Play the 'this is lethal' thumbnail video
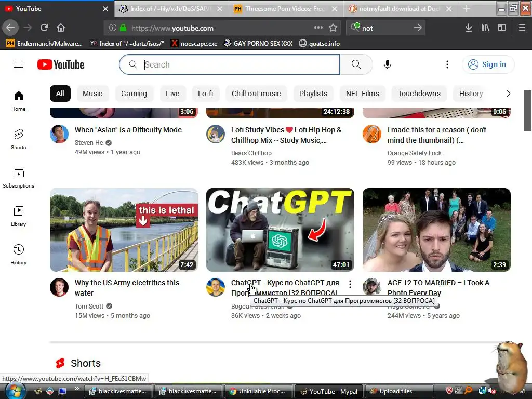This screenshot has height=399, width=532. pyautogui.click(x=124, y=230)
